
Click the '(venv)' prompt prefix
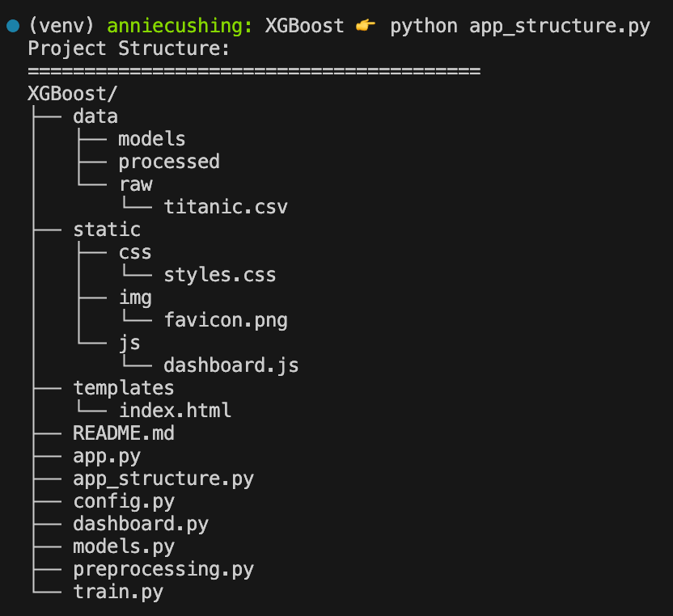coord(61,26)
